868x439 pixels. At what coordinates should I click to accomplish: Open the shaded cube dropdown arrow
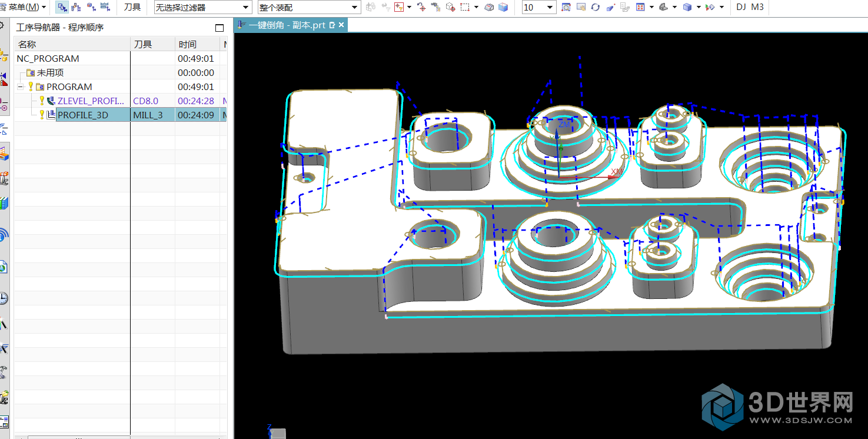click(x=699, y=7)
